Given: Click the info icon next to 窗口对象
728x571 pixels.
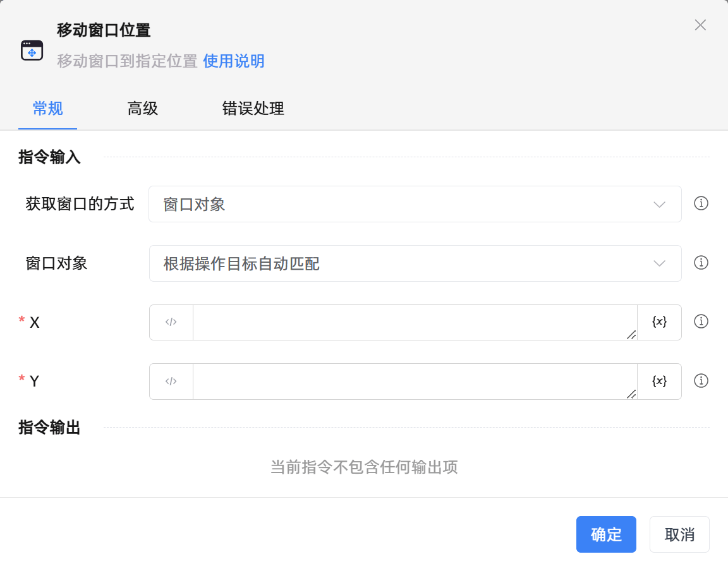Looking at the screenshot, I should click(701, 263).
